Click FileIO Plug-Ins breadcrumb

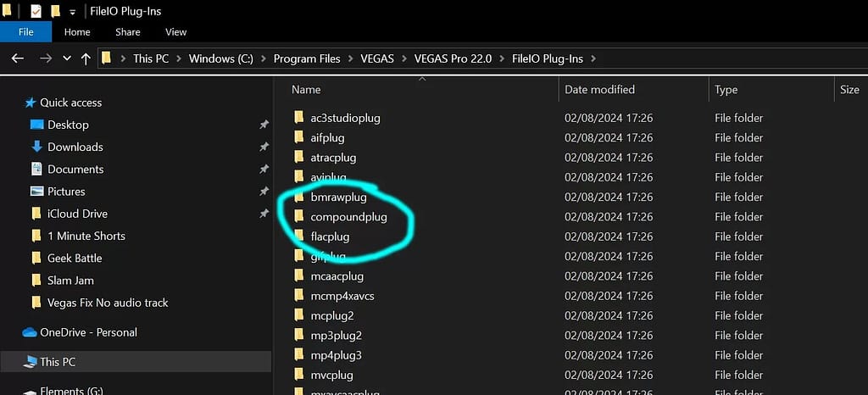coord(548,58)
